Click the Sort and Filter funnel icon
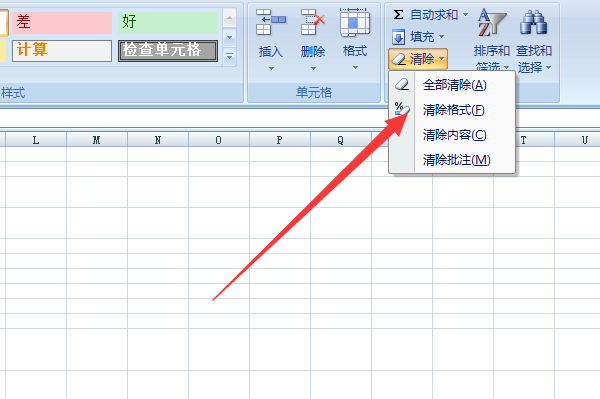The height and width of the screenshot is (399, 600). pos(492,23)
